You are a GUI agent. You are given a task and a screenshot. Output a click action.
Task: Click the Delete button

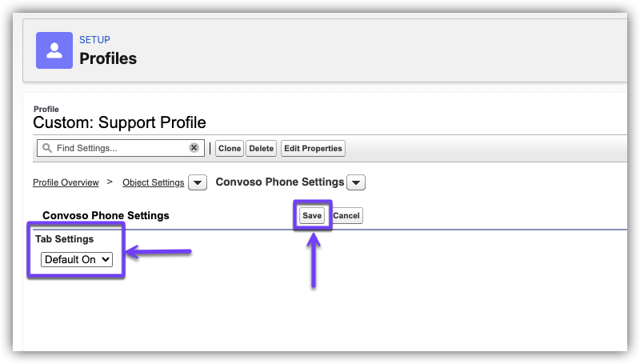pos(261,148)
